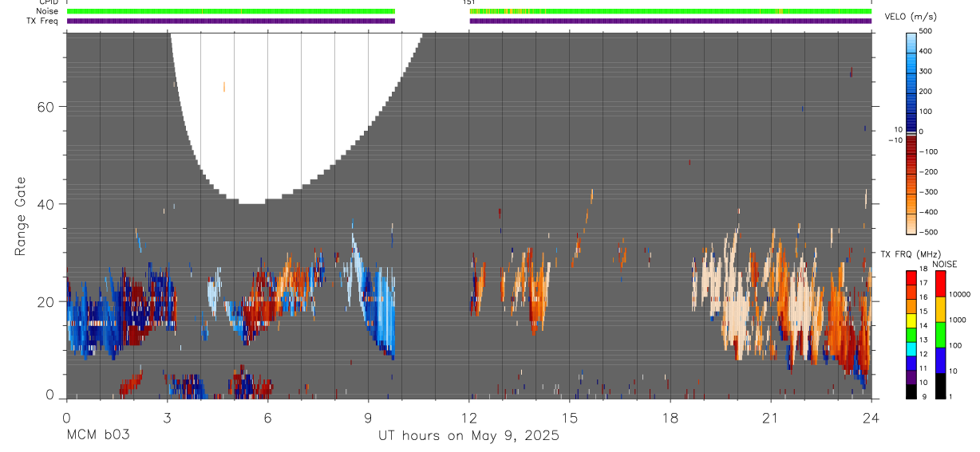Click the 18 tick on TX FRQ colorbar

point(923,269)
